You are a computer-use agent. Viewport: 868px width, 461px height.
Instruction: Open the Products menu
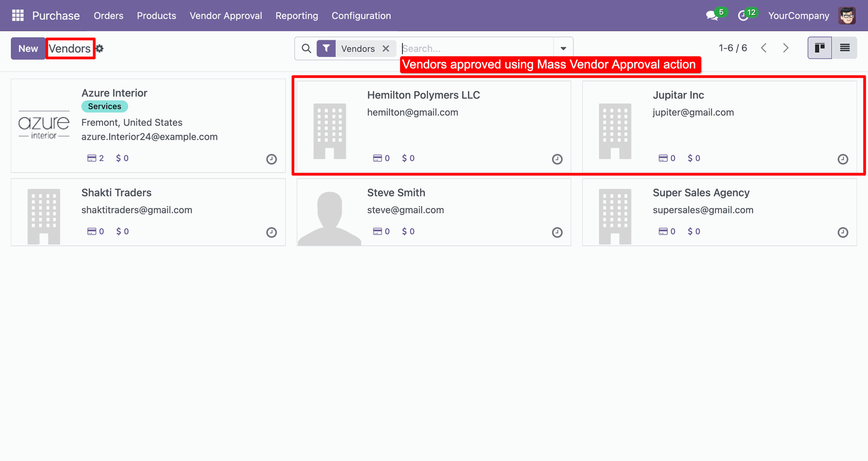pos(156,16)
